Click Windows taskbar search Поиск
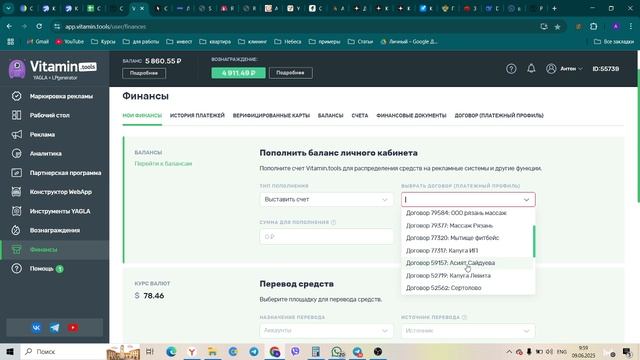 click(x=63, y=351)
